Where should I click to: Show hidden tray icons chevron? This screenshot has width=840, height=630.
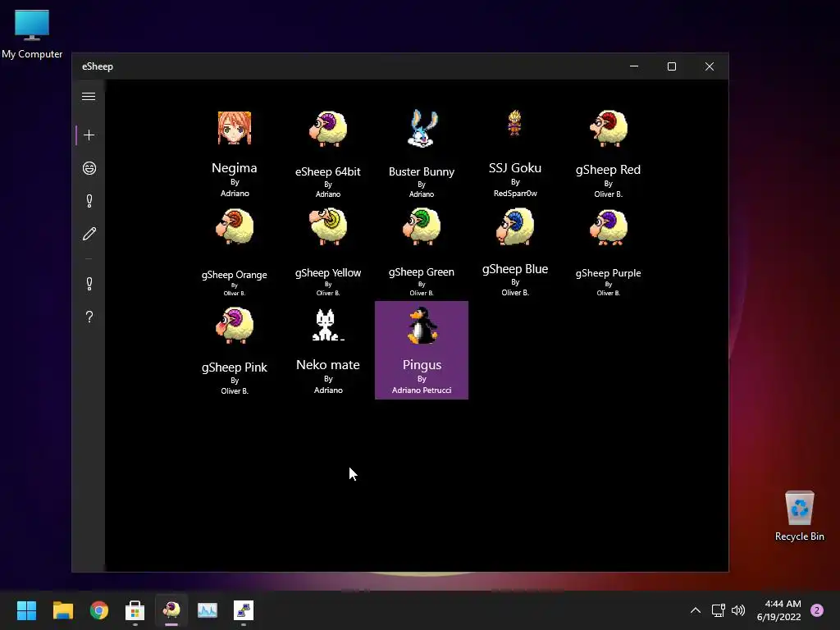click(696, 610)
